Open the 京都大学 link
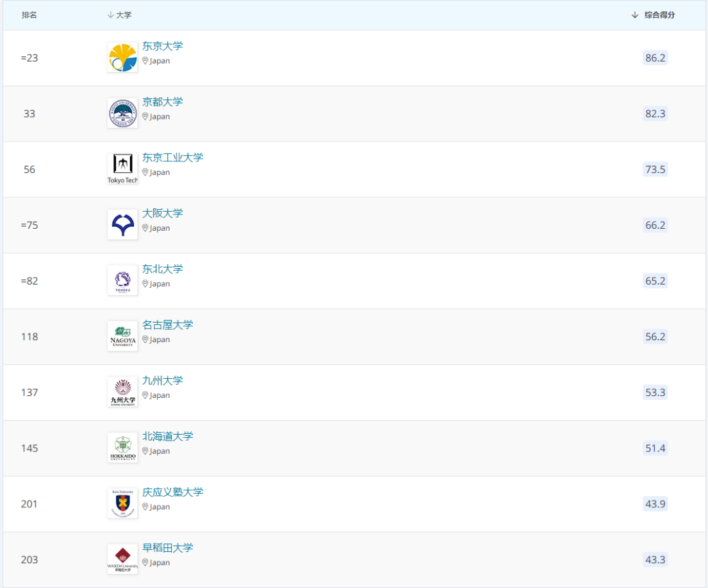Screen dimensions: 708x588 coord(163,102)
